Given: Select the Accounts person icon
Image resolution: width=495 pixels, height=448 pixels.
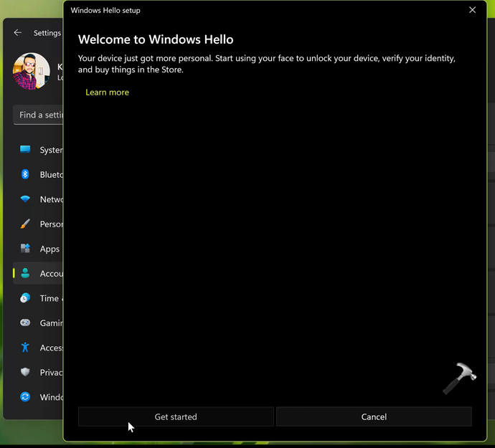Looking at the screenshot, I should pyautogui.click(x=25, y=273).
